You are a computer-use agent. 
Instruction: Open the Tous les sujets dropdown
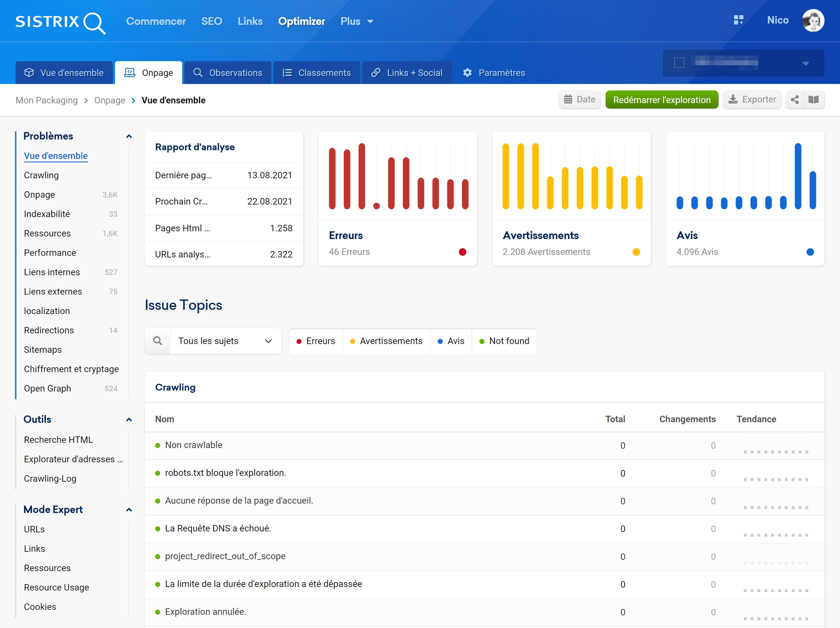pyautogui.click(x=226, y=341)
